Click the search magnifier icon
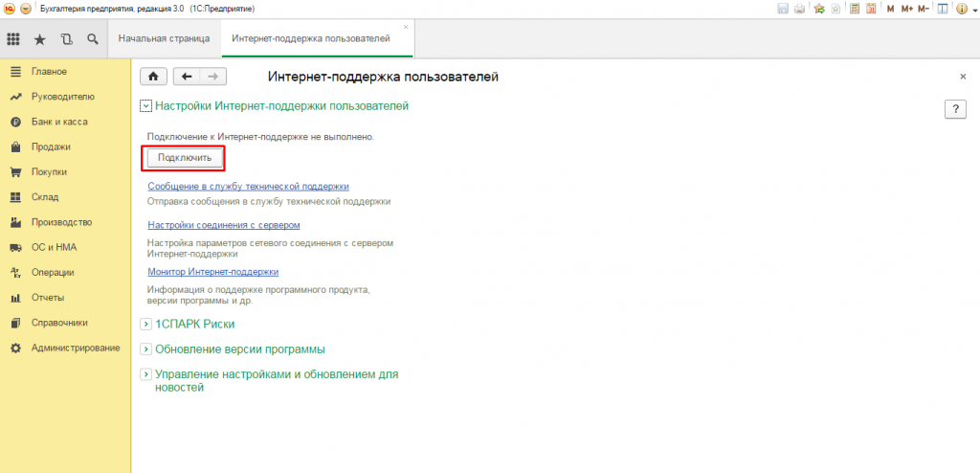The width and height of the screenshot is (980, 473). click(93, 39)
